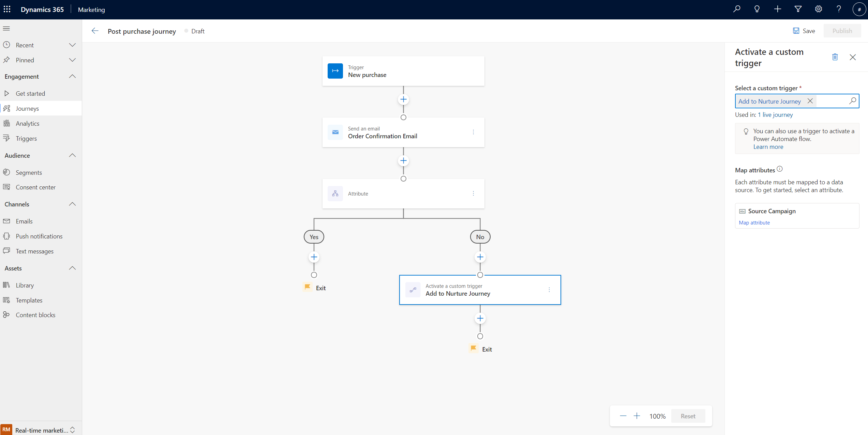Click the Yes branch exit flag icon
Screen dimensions: 868x435
(x=307, y=288)
